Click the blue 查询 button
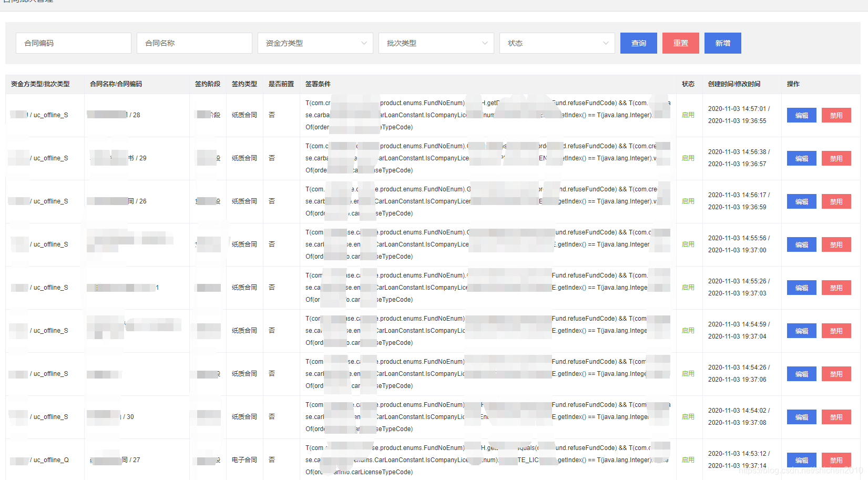This screenshot has height=480, width=868. pyautogui.click(x=639, y=43)
